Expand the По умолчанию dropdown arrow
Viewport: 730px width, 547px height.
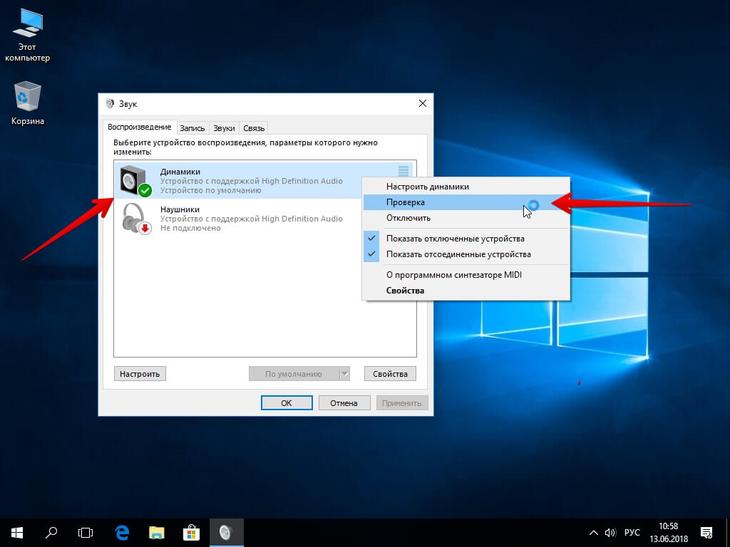(344, 373)
